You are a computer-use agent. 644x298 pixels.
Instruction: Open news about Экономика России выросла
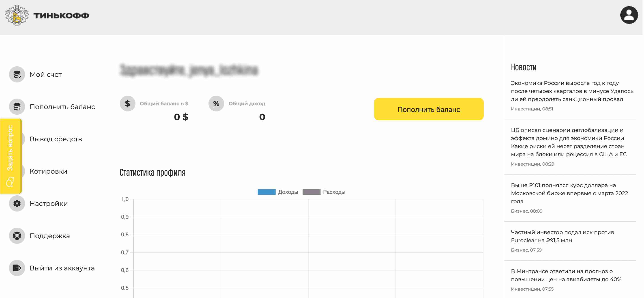(572, 91)
